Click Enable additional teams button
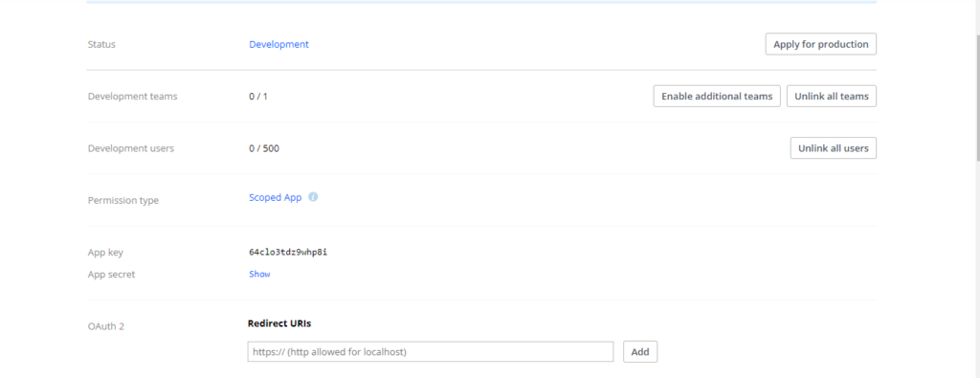Image resolution: width=980 pixels, height=378 pixels. (x=717, y=97)
